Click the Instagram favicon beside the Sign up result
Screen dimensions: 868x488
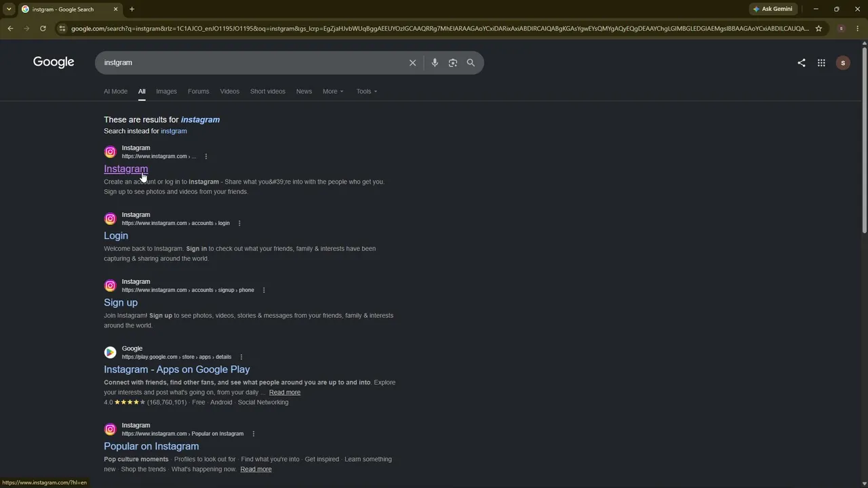pos(110,285)
